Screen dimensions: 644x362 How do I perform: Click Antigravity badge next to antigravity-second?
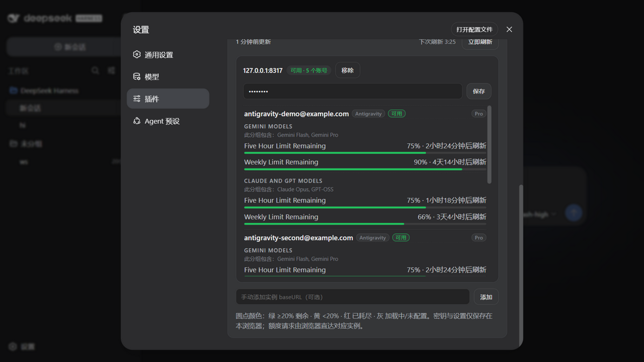coord(373,237)
